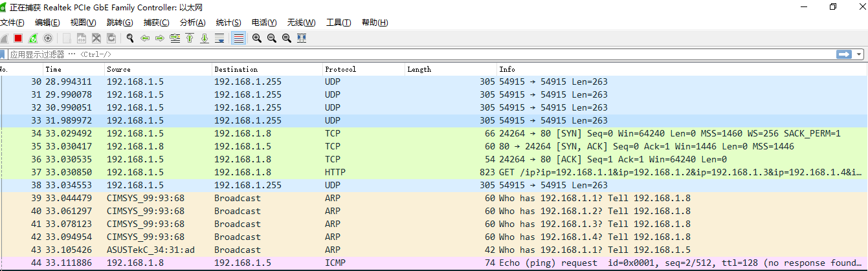
Task: Open find packet magnifier tool
Action: pos(130,38)
